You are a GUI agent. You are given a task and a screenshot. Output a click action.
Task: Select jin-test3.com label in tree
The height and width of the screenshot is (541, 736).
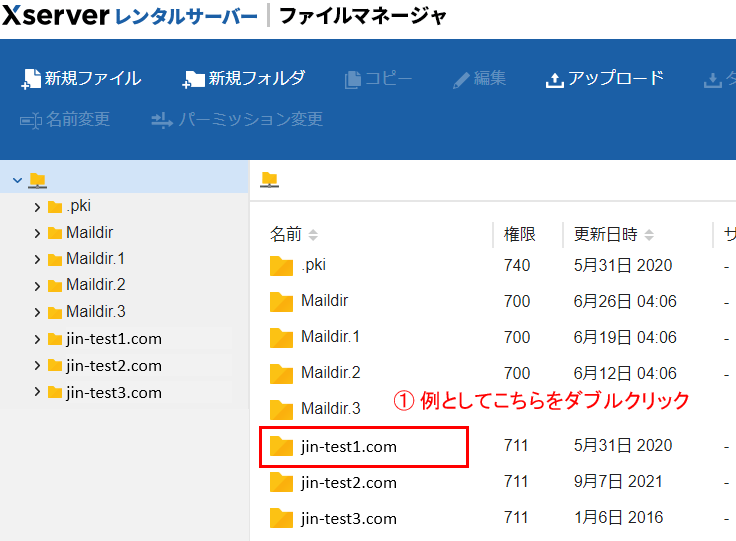tap(114, 392)
